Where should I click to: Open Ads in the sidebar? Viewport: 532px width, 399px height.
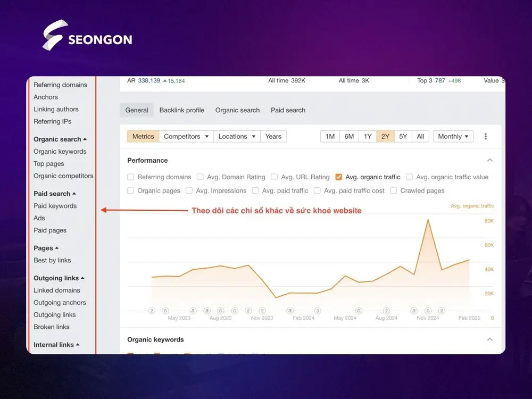39,218
